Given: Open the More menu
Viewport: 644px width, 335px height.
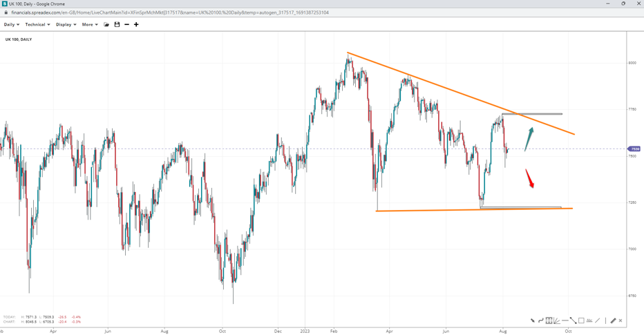Looking at the screenshot, I should pos(90,25).
